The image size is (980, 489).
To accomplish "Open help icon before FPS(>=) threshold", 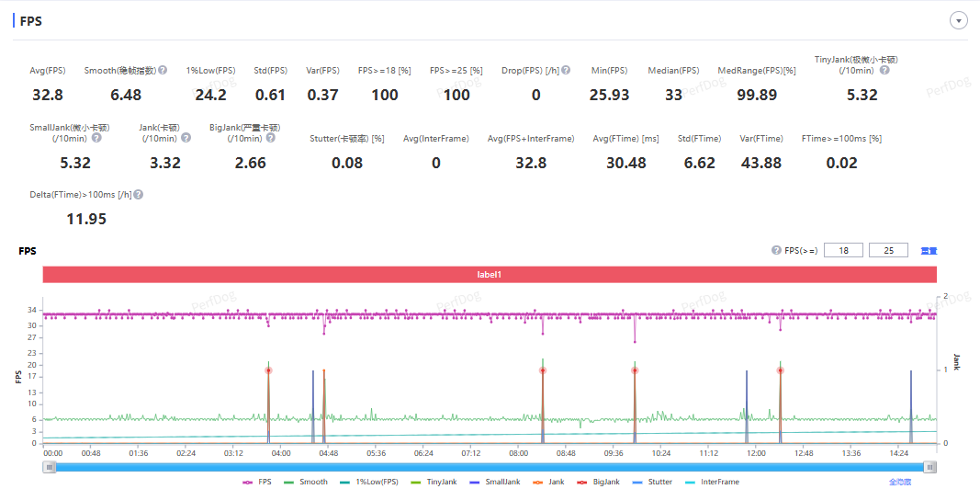I will click(777, 250).
